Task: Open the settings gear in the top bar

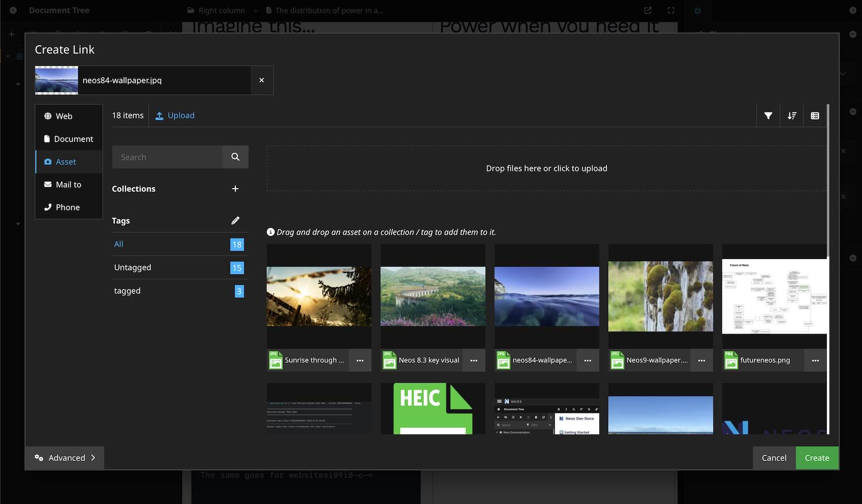Action: point(698,11)
